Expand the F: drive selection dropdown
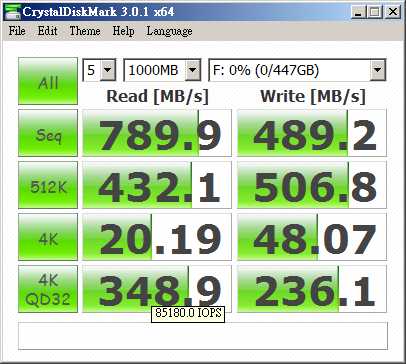Image resolution: width=406 pixels, height=364 pixels. tap(378, 70)
